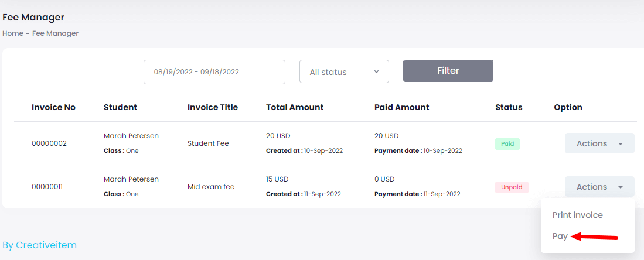This screenshot has width=644, height=260.
Task: Click the Unpaid status badge
Action: 512,187
